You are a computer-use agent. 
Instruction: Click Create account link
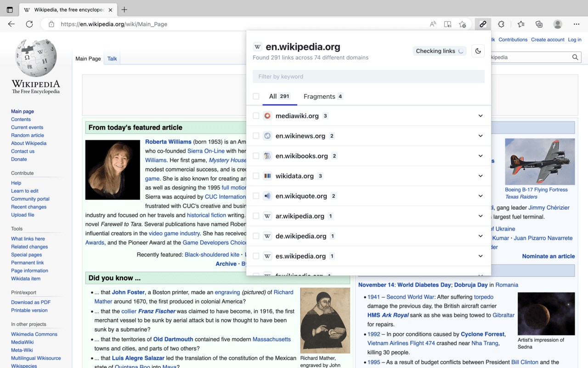548,40
